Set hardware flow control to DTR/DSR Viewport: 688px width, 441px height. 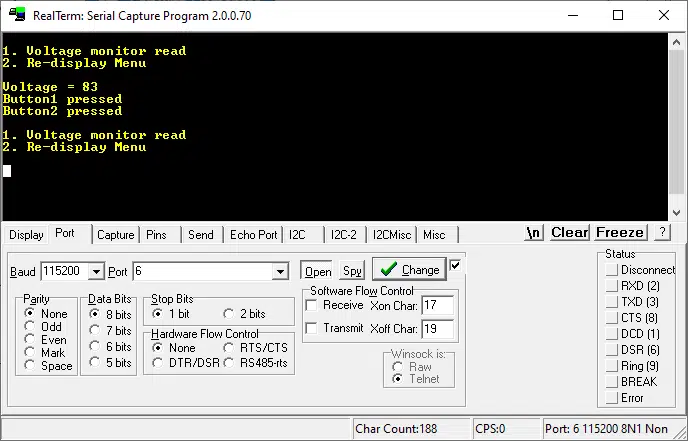coord(186,363)
